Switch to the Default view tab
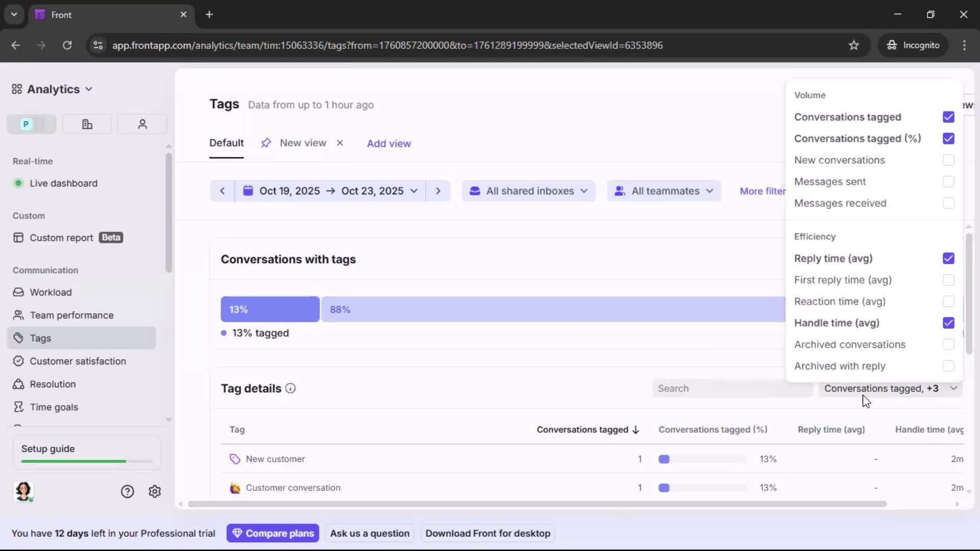The image size is (980, 551). (226, 143)
